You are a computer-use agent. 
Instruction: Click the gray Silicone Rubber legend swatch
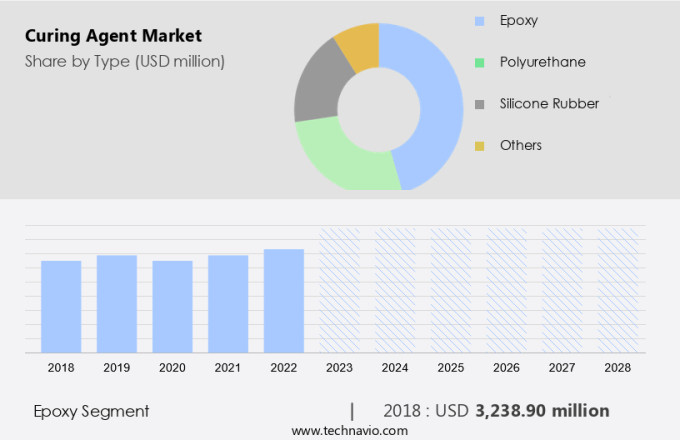click(480, 104)
